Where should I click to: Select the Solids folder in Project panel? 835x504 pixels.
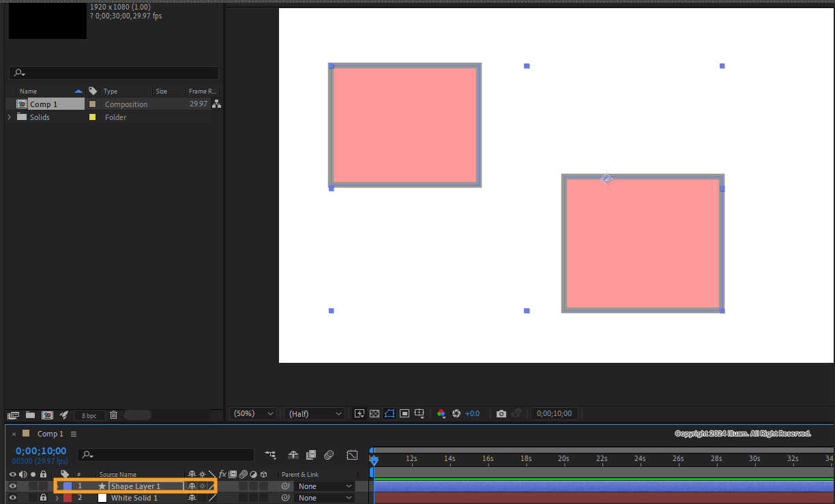pyautogui.click(x=40, y=117)
